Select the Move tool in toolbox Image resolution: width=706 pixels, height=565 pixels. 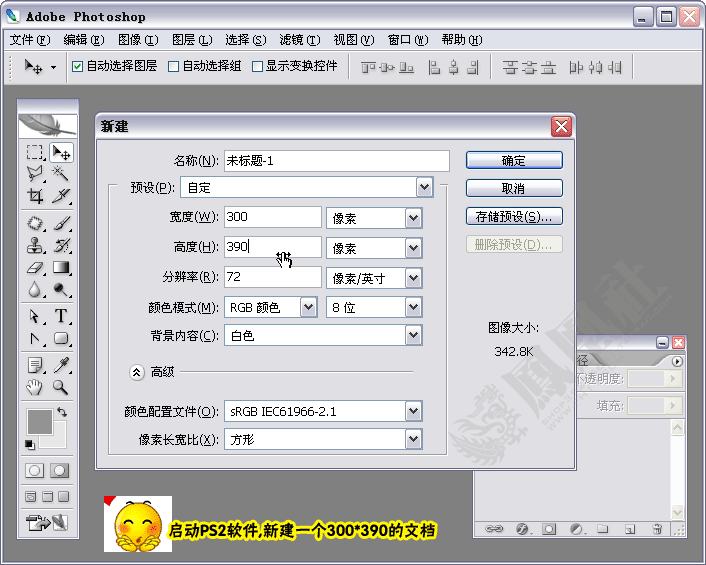(x=61, y=152)
